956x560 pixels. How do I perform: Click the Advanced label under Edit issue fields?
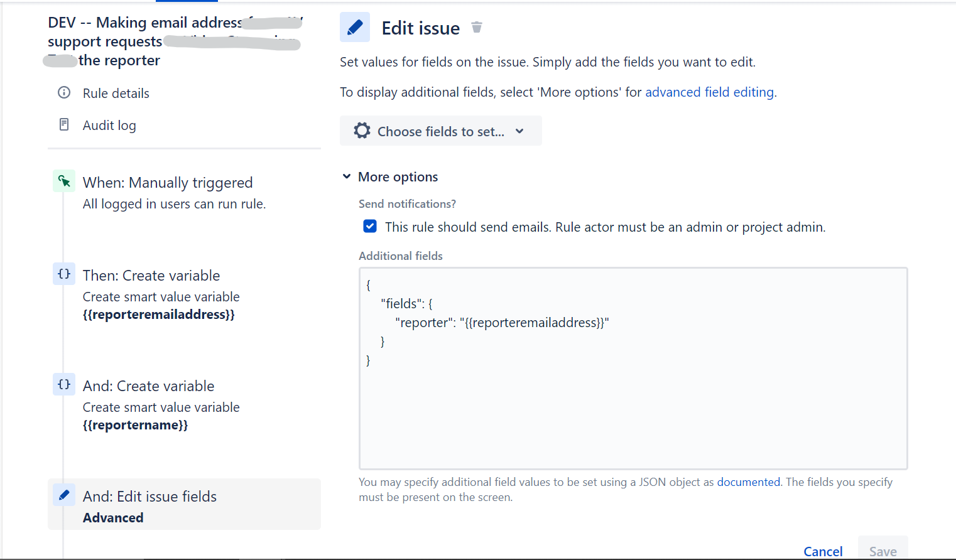113,518
